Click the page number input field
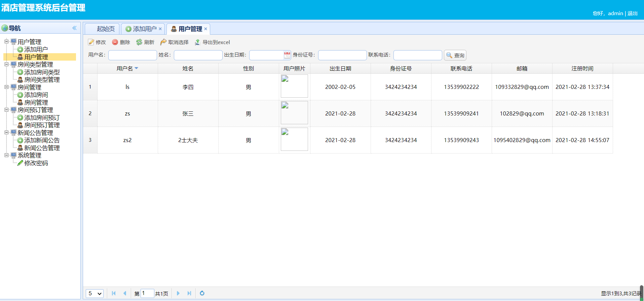 point(147,293)
